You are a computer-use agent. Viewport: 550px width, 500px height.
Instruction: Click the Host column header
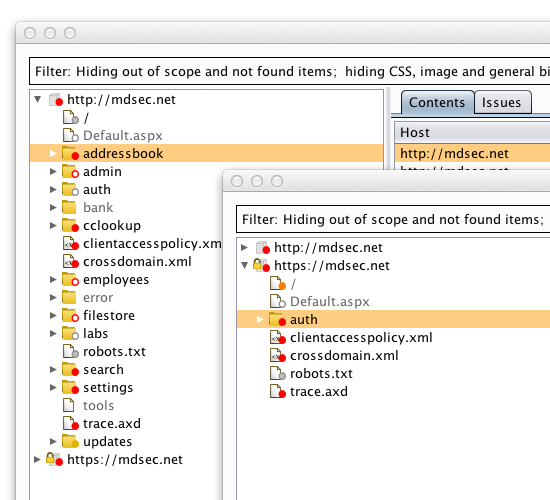coord(472,132)
